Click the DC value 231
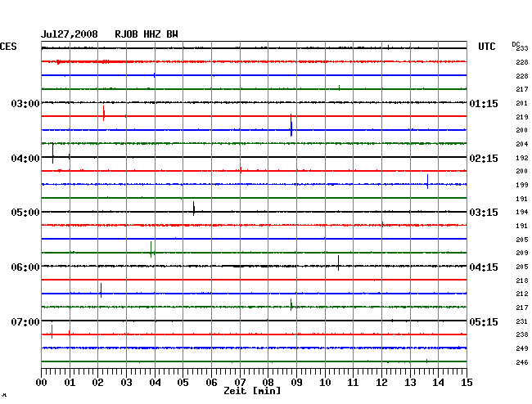Image resolution: width=532 pixels, height=404 pixels. click(x=522, y=321)
